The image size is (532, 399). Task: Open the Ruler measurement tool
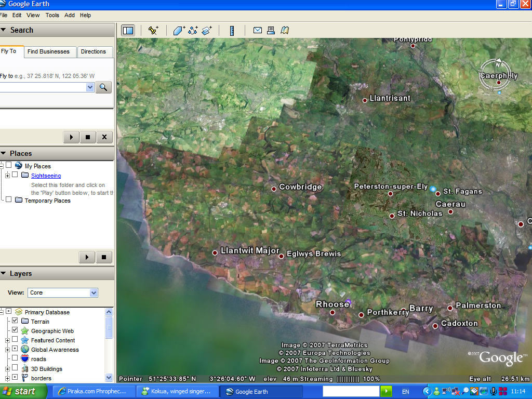(x=232, y=31)
